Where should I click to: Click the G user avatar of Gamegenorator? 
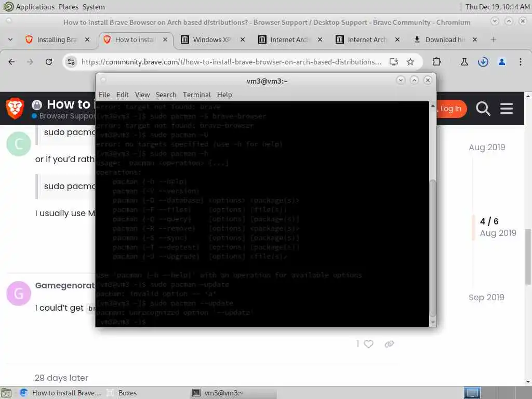(x=19, y=294)
